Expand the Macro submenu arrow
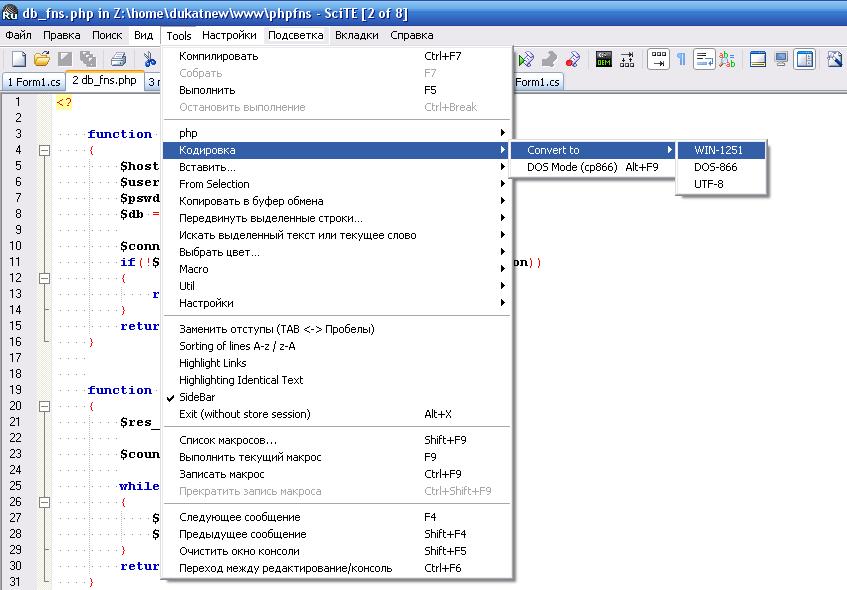847x590 pixels. tap(502, 269)
